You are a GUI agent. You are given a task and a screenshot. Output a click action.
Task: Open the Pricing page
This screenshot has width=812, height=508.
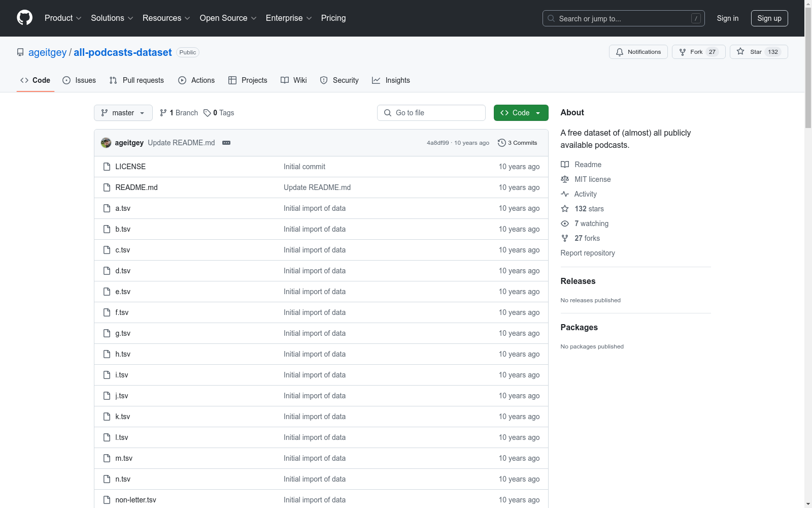coord(333,18)
